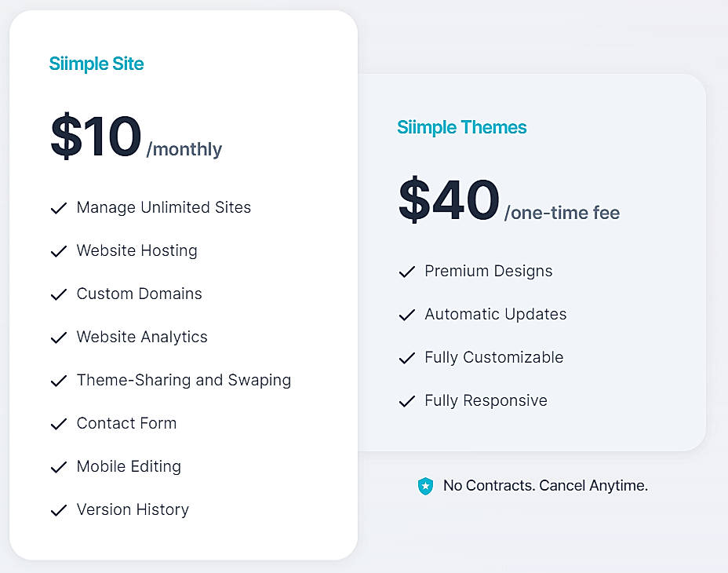Toggle the Contact Form feature checkmark
The image size is (728, 573).
coord(59,424)
